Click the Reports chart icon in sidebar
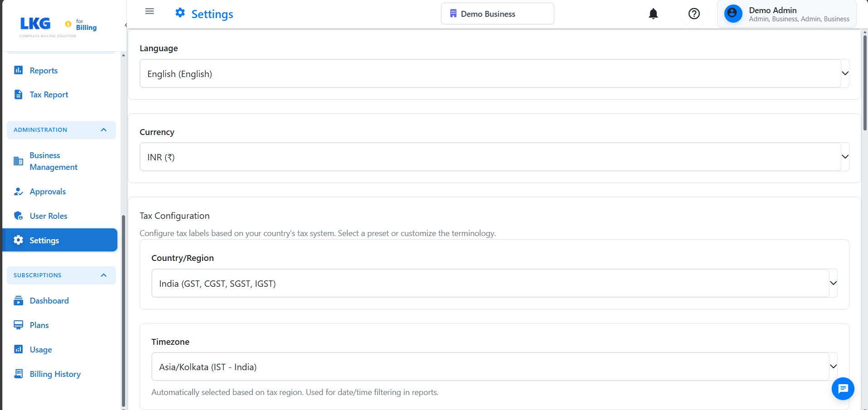The height and width of the screenshot is (410, 868). pos(19,70)
